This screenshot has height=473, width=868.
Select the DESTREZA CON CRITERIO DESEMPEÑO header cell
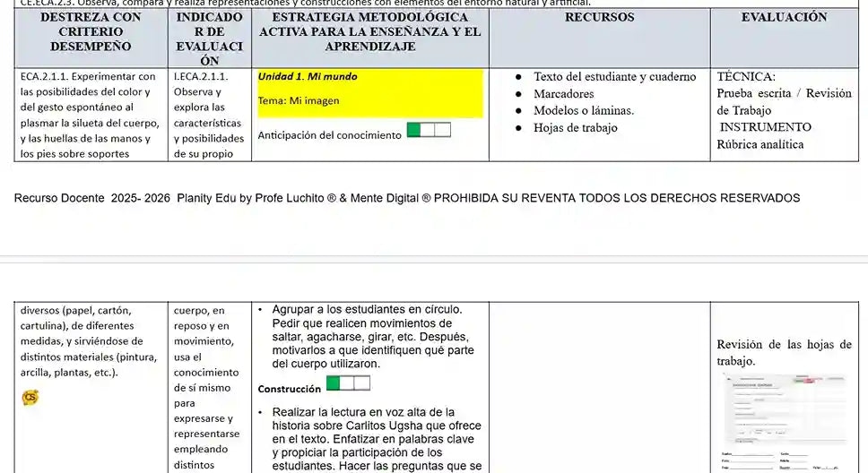(x=91, y=32)
